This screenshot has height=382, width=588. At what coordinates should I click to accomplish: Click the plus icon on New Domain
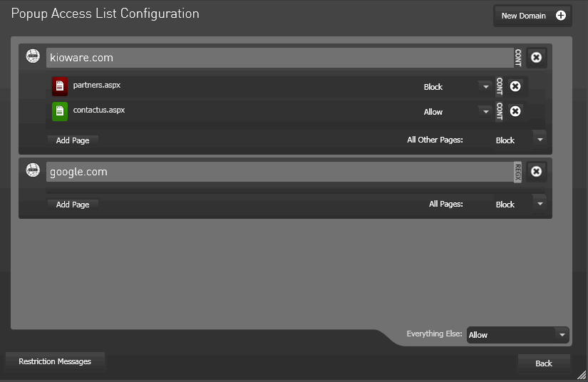[x=561, y=16]
